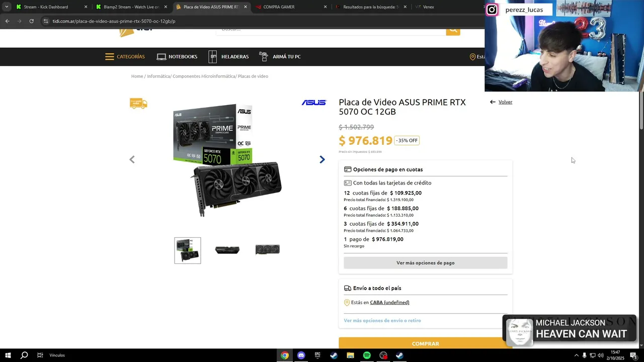Open Discord from the taskbar
The height and width of the screenshot is (362, 644).
point(301,355)
